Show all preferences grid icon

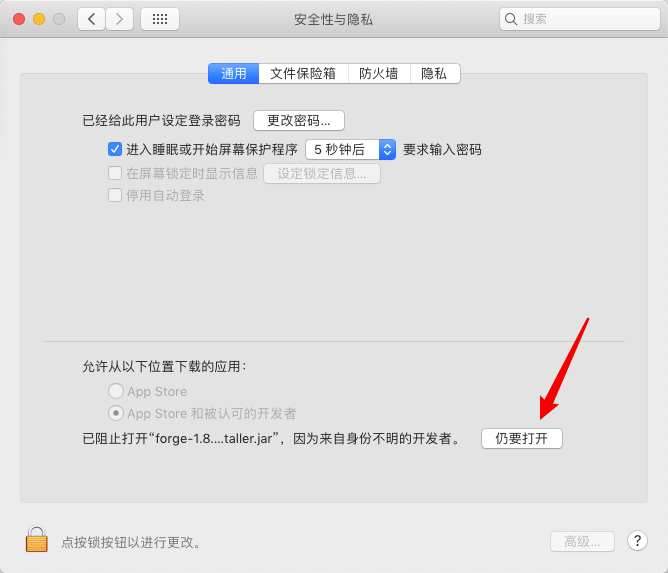click(160, 19)
